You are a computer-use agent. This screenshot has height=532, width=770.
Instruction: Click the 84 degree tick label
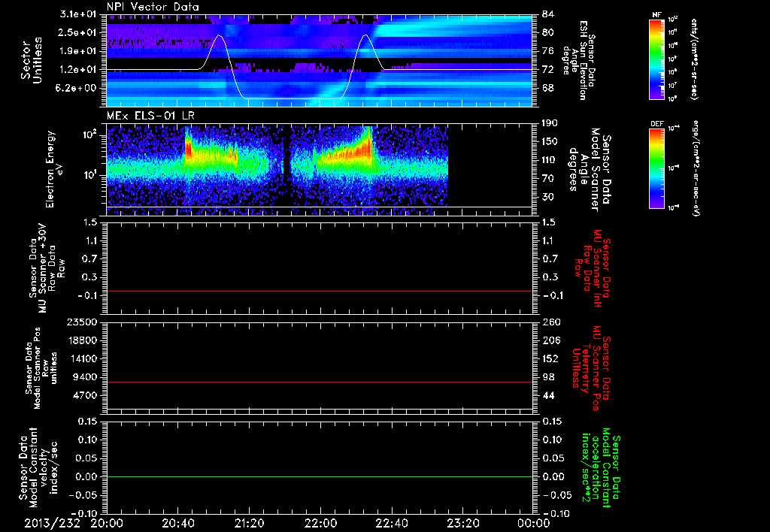tap(548, 14)
